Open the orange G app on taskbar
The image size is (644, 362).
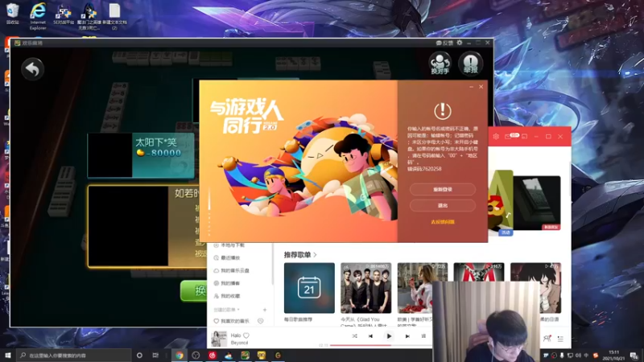coord(278,355)
